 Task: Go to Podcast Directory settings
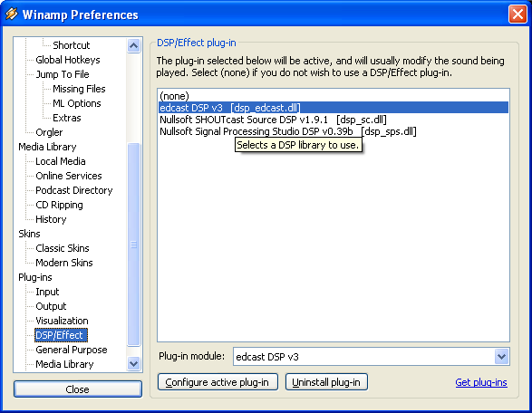(x=74, y=190)
